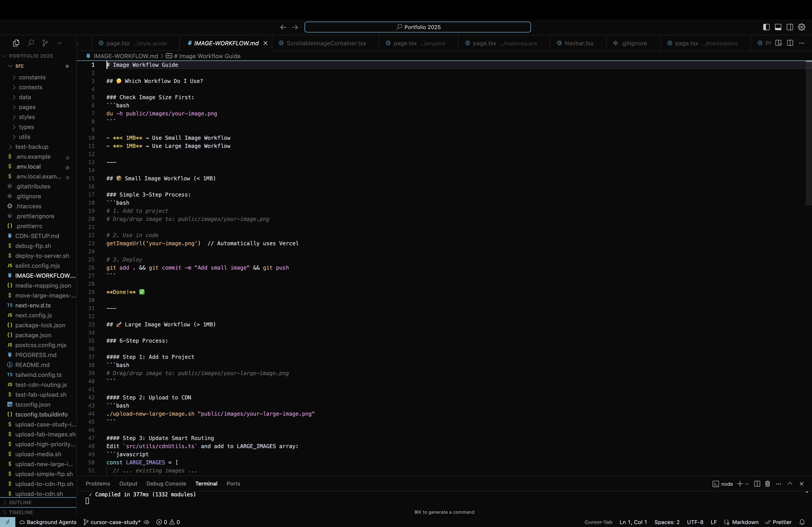Split the terminal panel icon
812x527 pixels.
(757, 484)
